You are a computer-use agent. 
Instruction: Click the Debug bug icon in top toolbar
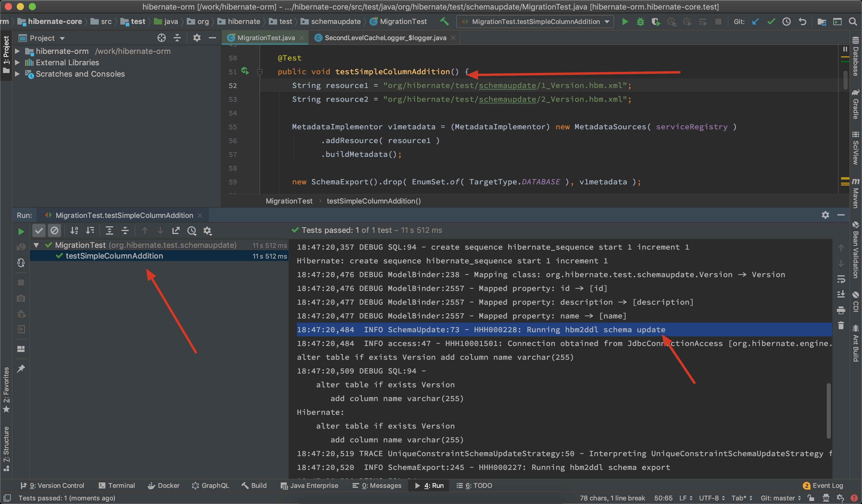(640, 22)
